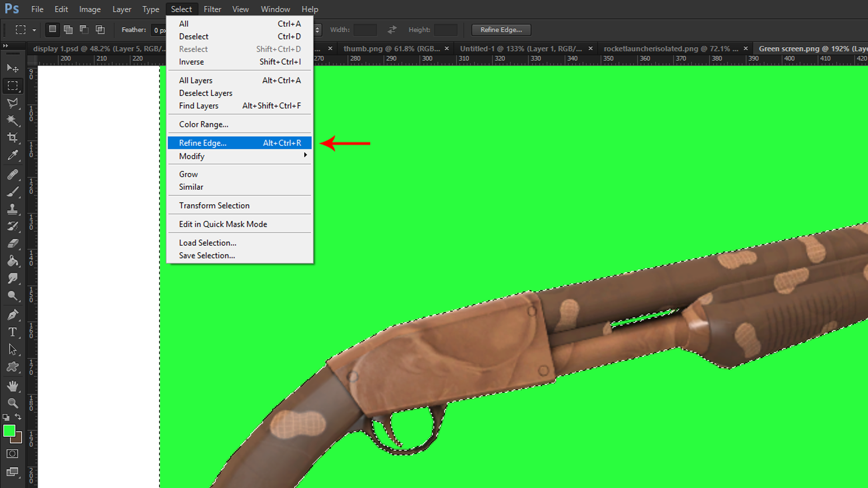Select the Eraser tool

tap(13, 244)
